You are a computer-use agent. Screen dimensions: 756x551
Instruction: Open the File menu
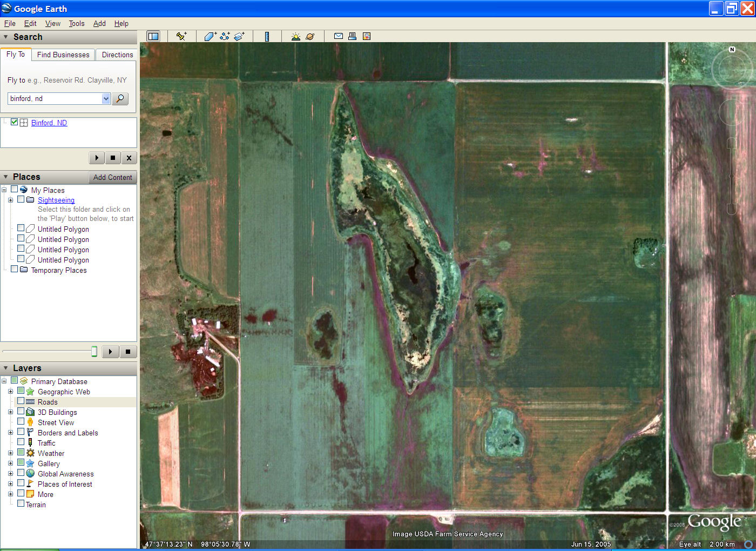coord(10,23)
